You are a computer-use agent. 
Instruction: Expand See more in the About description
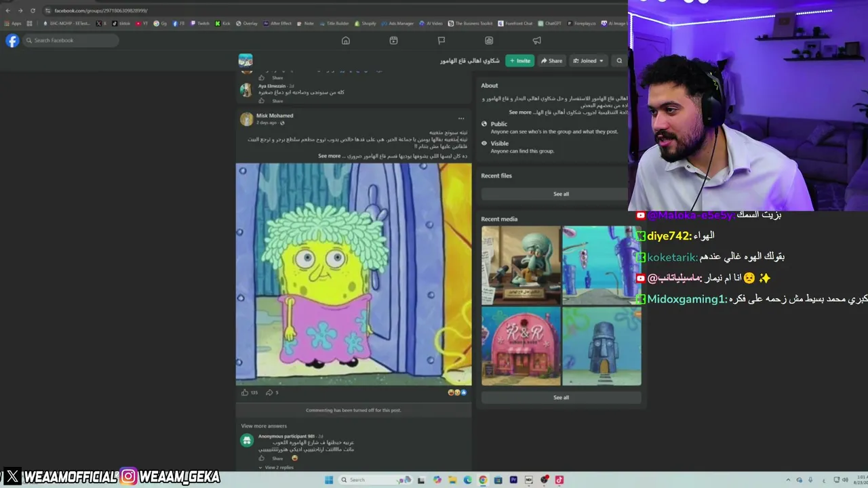coord(520,113)
